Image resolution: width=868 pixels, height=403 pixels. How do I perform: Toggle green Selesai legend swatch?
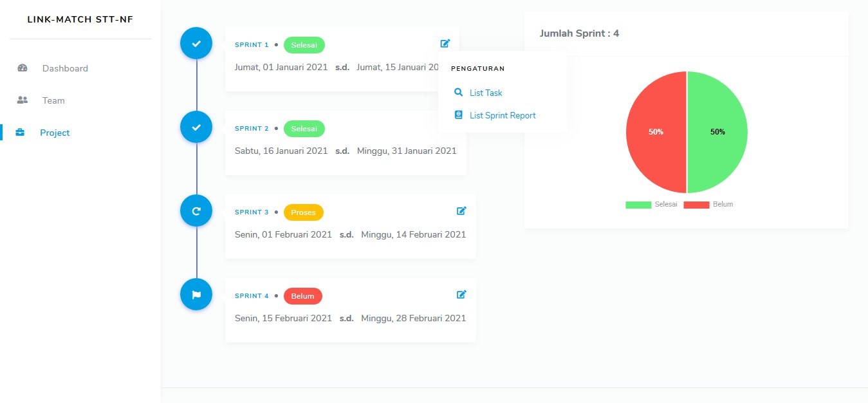click(638, 205)
